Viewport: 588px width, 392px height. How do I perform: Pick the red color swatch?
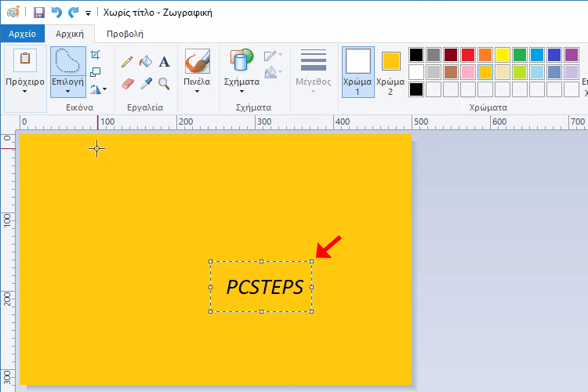(x=468, y=55)
